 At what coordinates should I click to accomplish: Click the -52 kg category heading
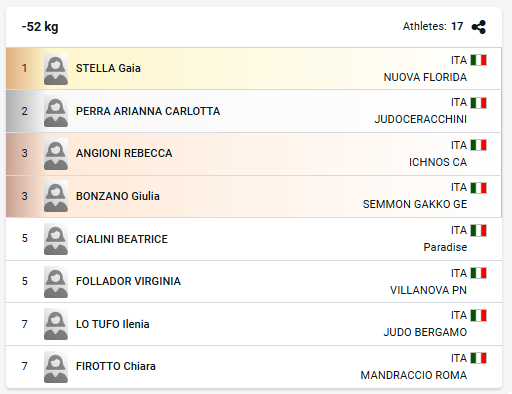(40, 27)
